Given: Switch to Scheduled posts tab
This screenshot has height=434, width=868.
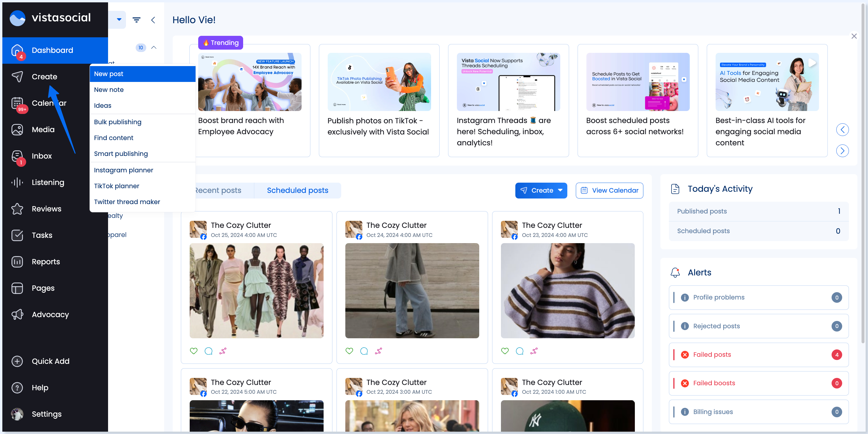Looking at the screenshot, I should point(297,190).
